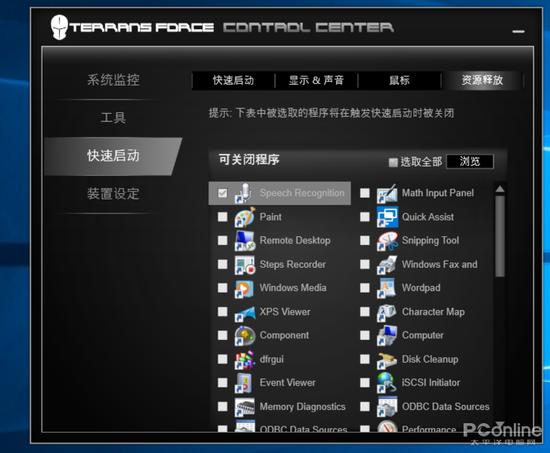550x453 pixels.
Task: Enable the Snipping Tool checkbox
Action: click(365, 240)
